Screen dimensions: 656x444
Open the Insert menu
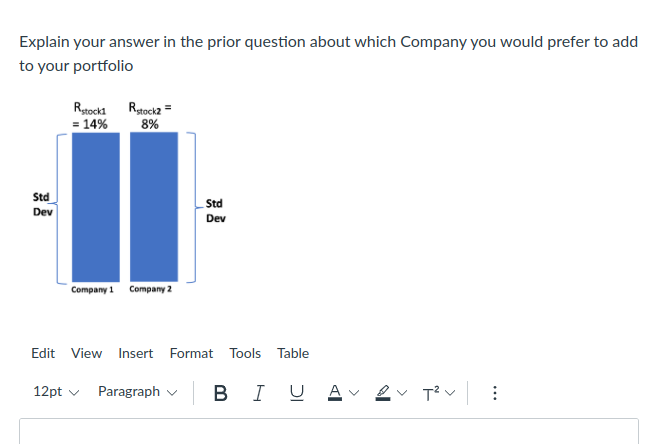135,353
